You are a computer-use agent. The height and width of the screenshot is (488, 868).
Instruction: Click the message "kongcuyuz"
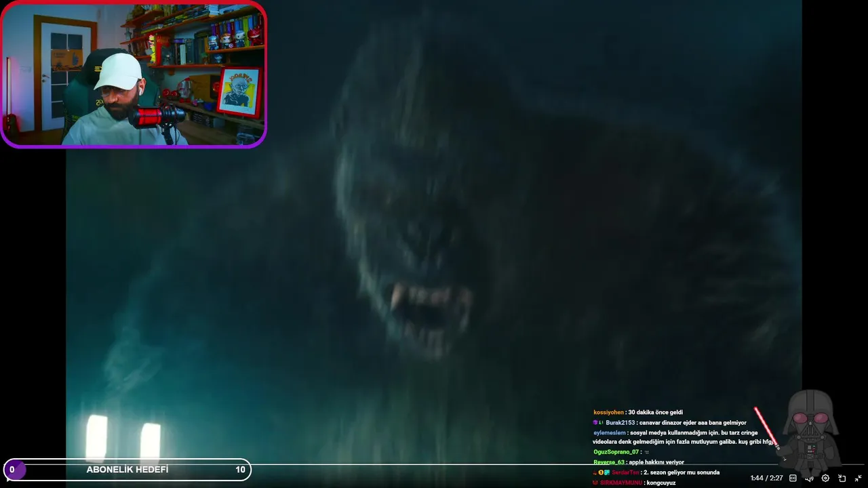660,483
